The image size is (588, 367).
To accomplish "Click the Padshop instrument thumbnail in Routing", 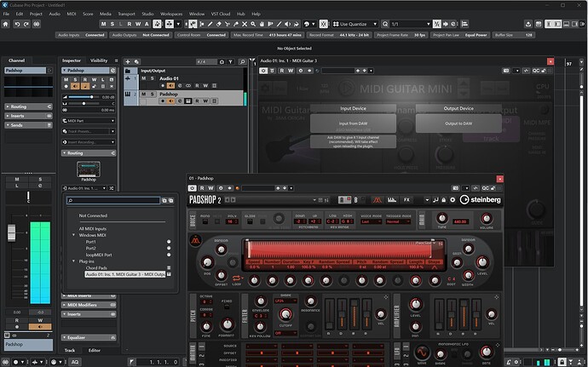I will tap(89, 169).
